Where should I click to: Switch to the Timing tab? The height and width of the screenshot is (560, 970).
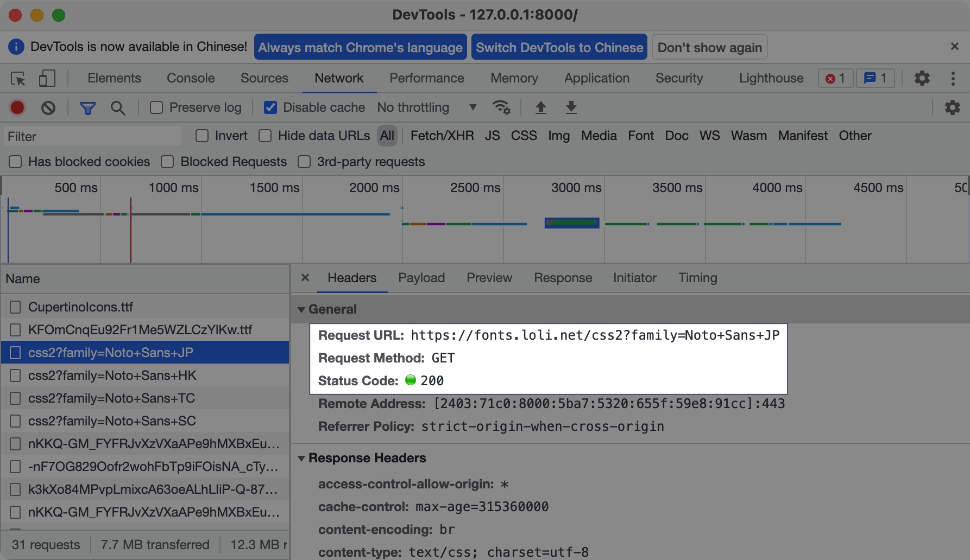point(697,278)
